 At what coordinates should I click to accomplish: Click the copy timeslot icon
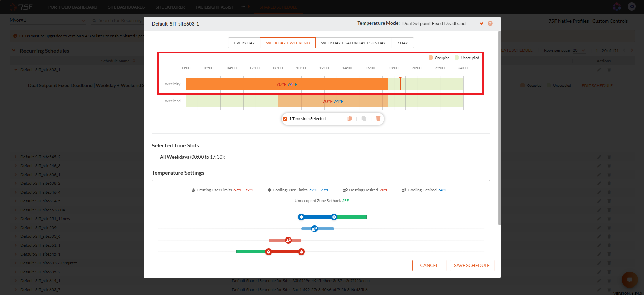350,119
